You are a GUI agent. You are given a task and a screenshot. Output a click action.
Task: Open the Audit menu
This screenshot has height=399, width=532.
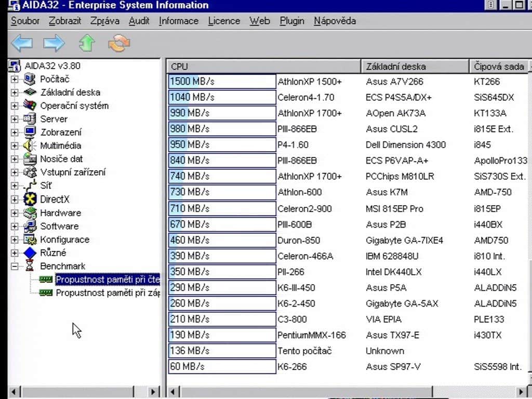pos(139,21)
